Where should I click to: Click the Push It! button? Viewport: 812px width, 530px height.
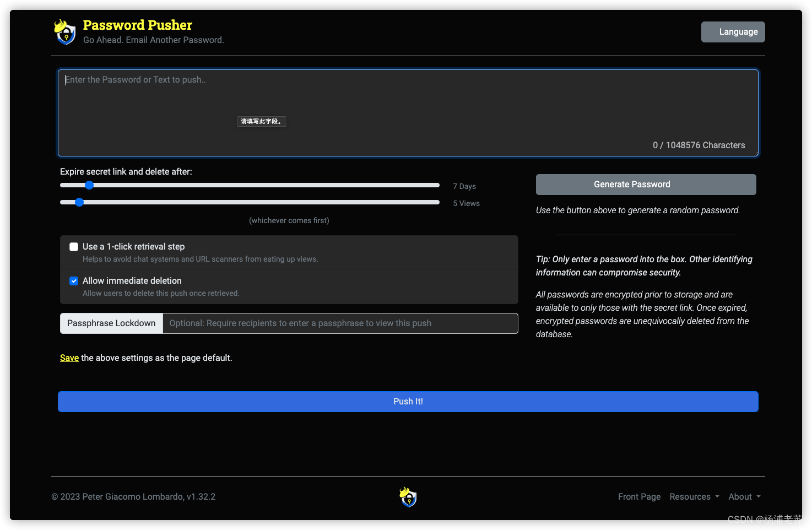pyautogui.click(x=408, y=402)
